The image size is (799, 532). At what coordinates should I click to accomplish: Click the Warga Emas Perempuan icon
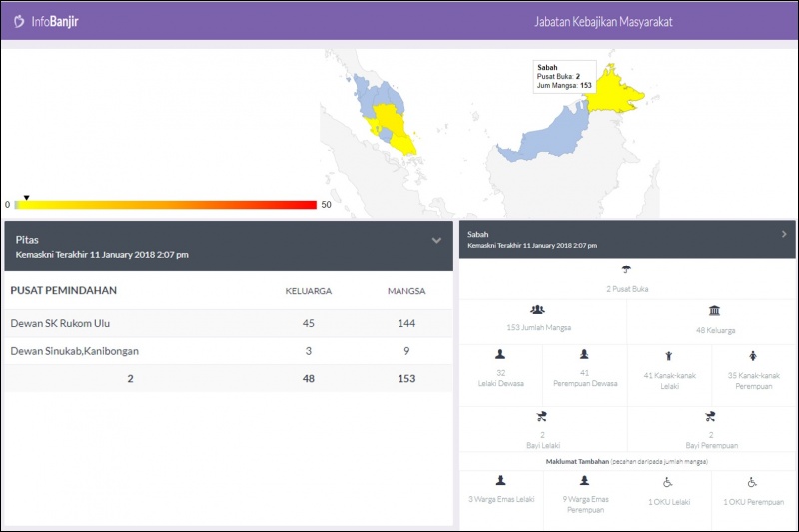[585, 480]
